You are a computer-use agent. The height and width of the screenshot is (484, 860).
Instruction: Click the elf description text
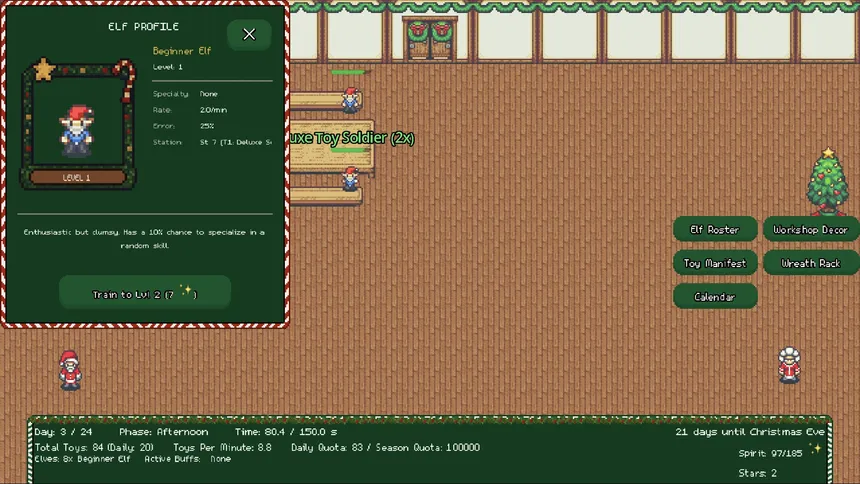point(144,239)
